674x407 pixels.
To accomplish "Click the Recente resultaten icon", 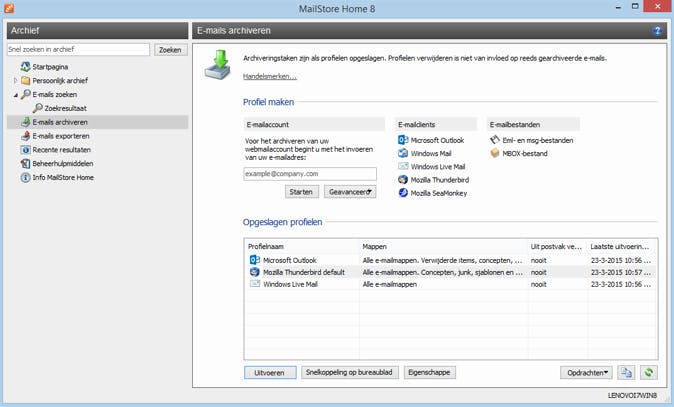I will click(x=25, y=150).
